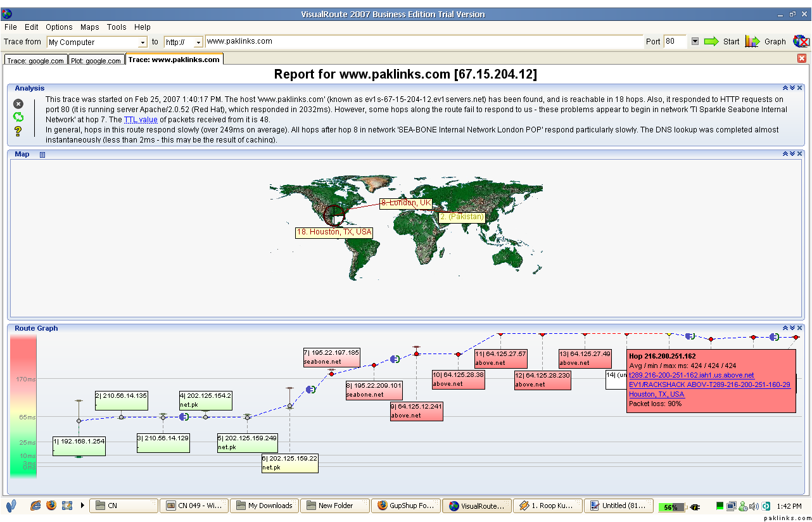The height and width of the screenshot is (522, 812).
Task: Click the green Start trace arrow
Action: (711, 42)
